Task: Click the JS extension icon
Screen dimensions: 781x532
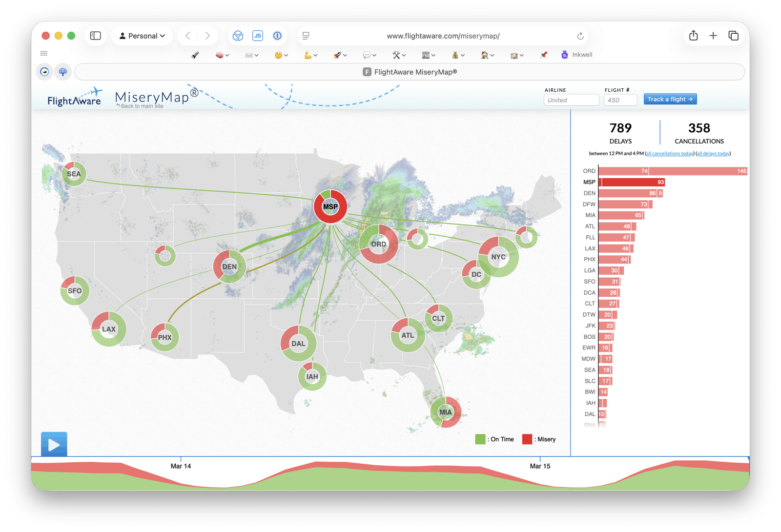Action: (258, 36)
